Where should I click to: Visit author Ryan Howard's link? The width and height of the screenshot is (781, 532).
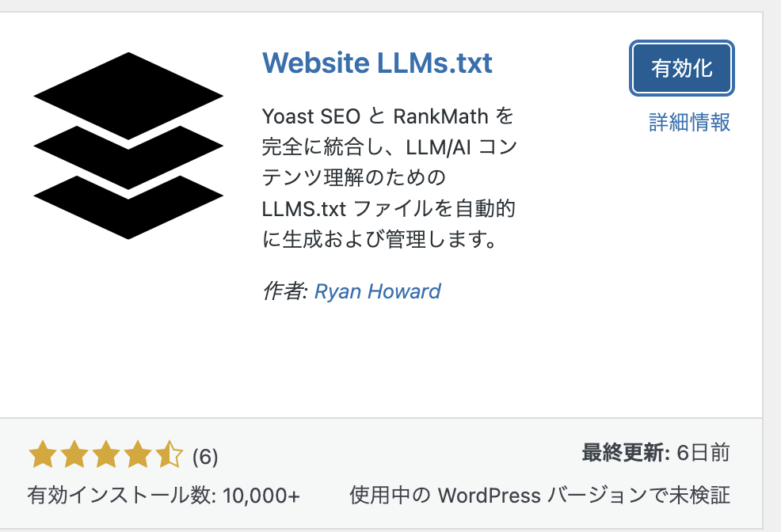[x=378, y=291]
